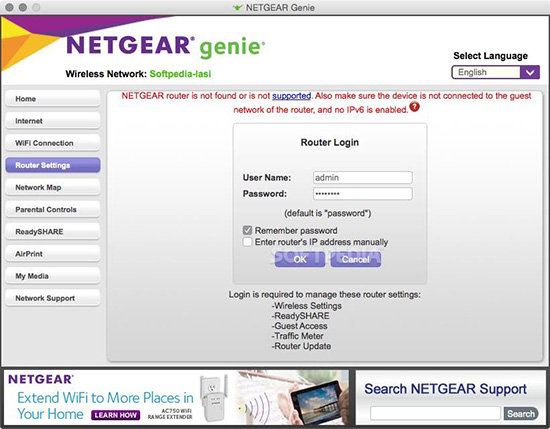Open Parental Controls
This screenshot has height=429, width=550.
pos(53,209)
